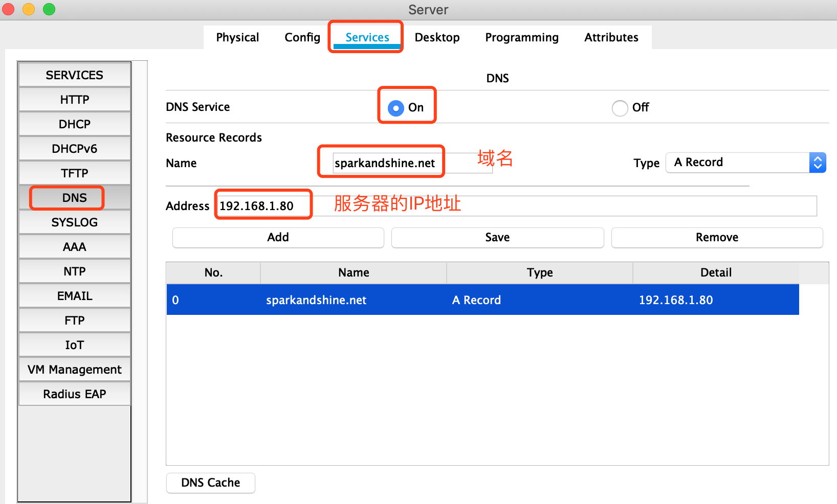Save the current DNS record
The height and width of the screenshot is (504, 837).
pyautogui.click(x=497, y=237)
